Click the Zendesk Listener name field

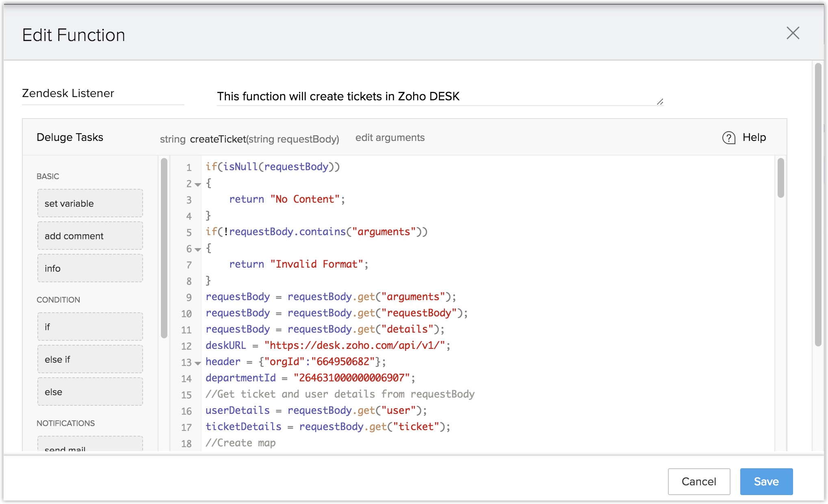103,93
